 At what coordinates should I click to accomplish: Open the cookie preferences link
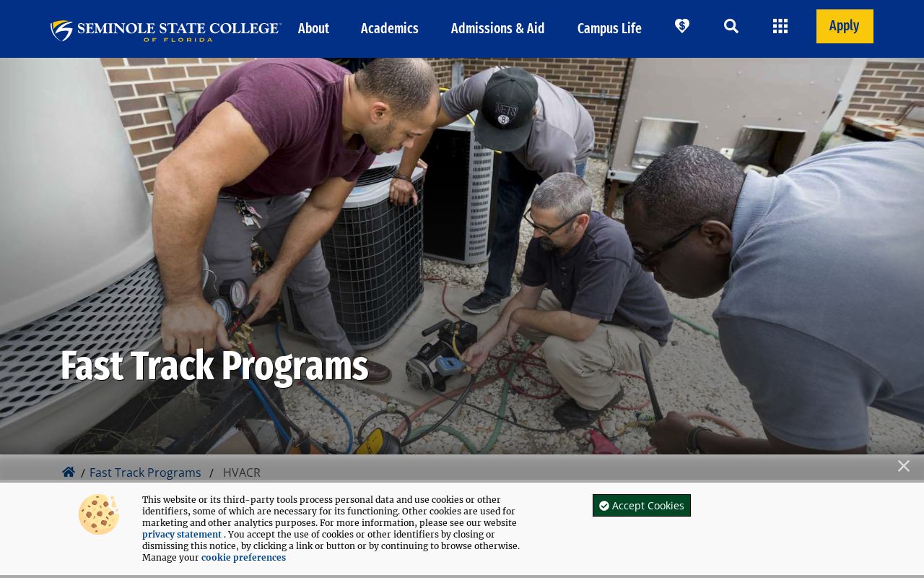coord(243,557)
